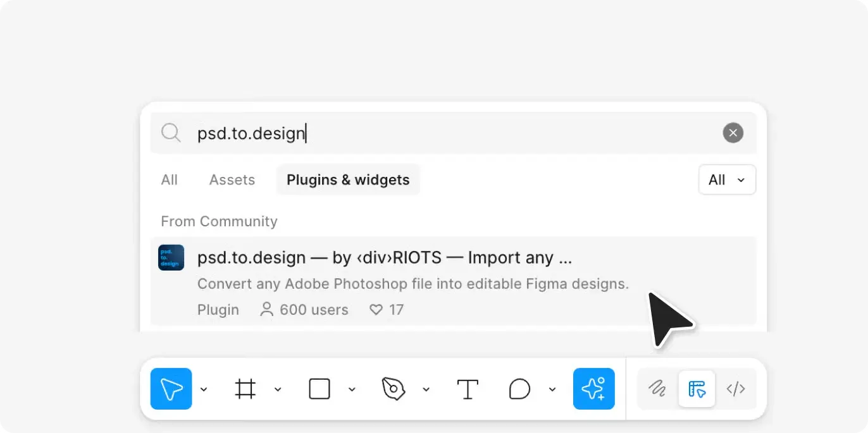868x433 pixels.
Task: Open the Actions sparkle button
Action: [593, 389]
